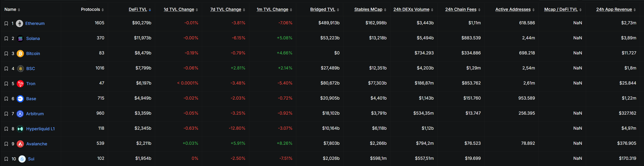Bookmark the Ethereum row
644x166 pixels.
(6, 23)
